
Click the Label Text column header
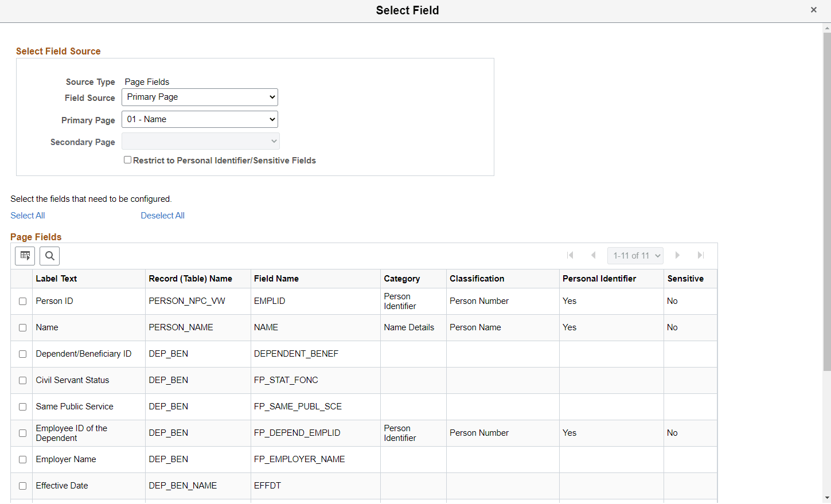coord(56,279)
